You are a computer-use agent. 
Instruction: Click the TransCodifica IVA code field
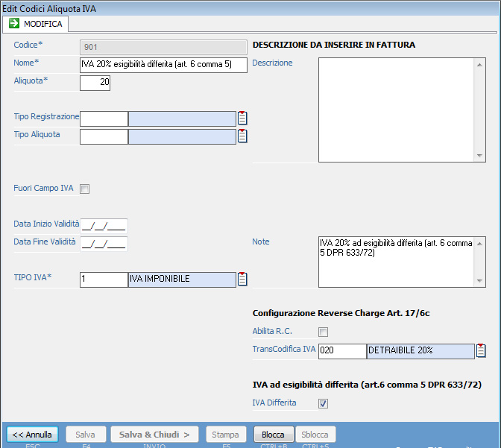(341, 350)
